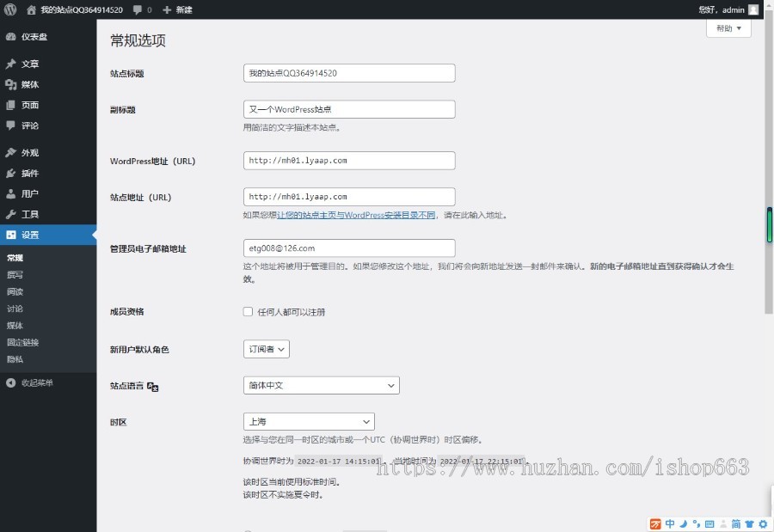Toggle the punctuation icon in IME bar
The height and width of the screenshot is (532, 774).
point(697,523)
